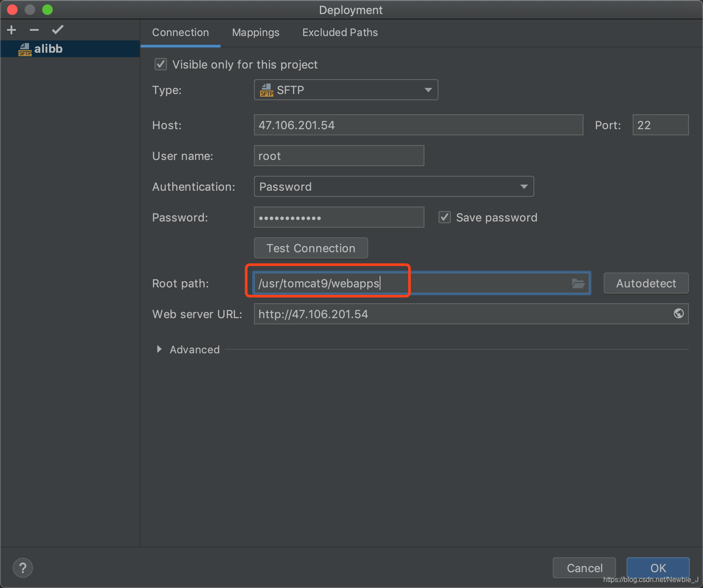Close the Deployment window with red button
Screen dimensions: 703x588
pos(12,10)
